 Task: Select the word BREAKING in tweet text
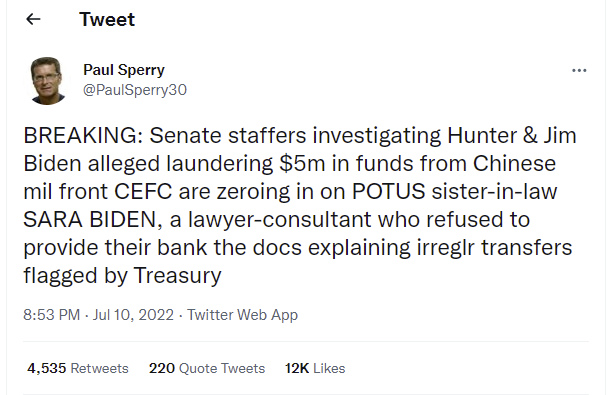point(80,135)
